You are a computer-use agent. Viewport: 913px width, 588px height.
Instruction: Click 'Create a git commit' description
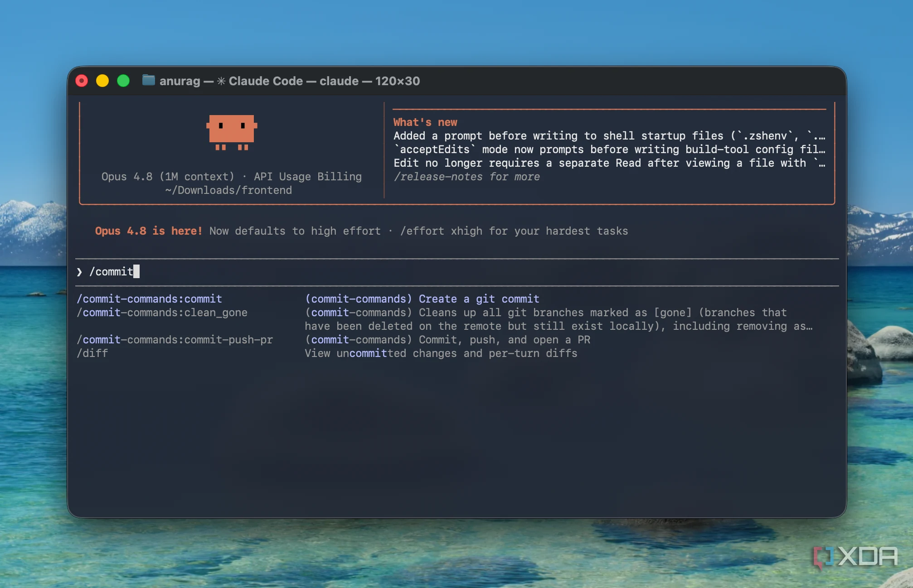pyautogui.click(x=479, y=299)
